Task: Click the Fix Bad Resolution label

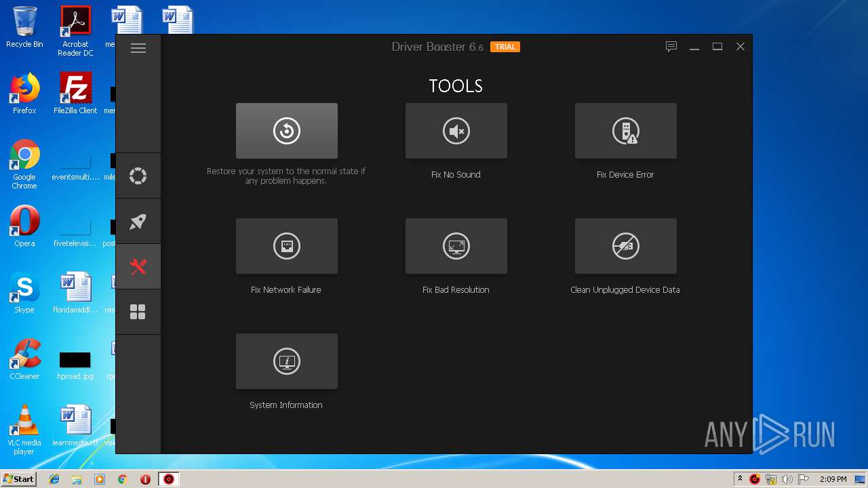Action: click(x=456, y=290)
